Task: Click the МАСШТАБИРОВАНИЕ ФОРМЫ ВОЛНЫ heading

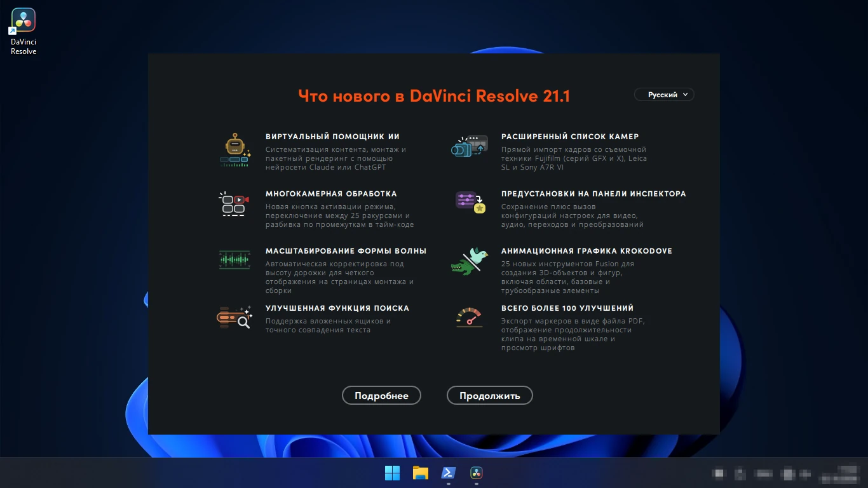Action: pos(346,251)
